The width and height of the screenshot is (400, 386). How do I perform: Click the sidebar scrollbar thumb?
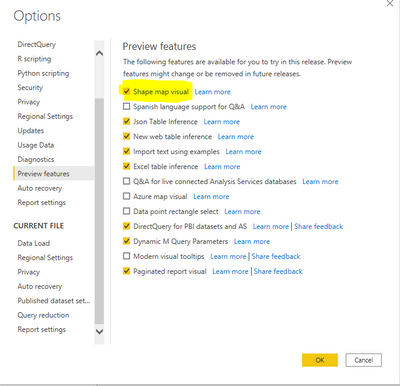pyautogui.click(x=99, y=211)
